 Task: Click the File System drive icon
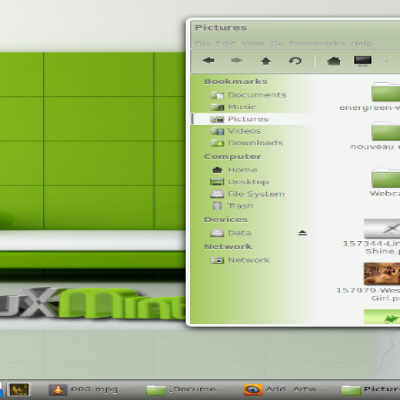pos(217,194)
